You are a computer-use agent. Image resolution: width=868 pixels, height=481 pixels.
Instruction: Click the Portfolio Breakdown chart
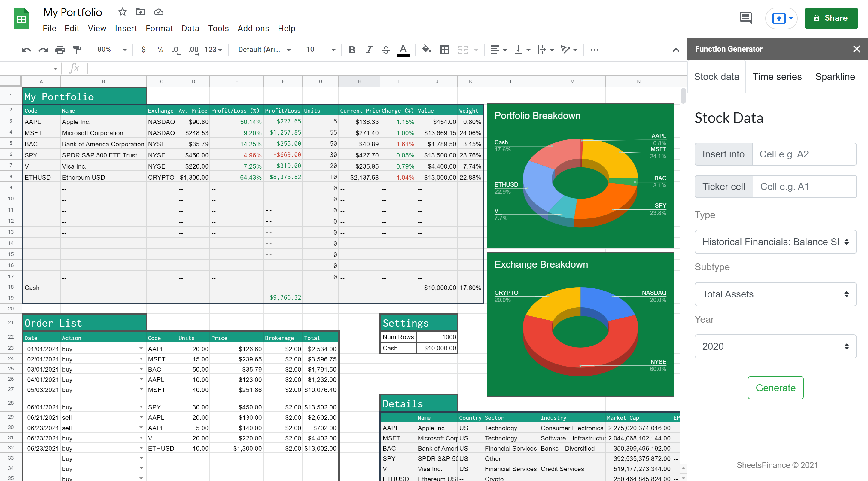(580, 176)
